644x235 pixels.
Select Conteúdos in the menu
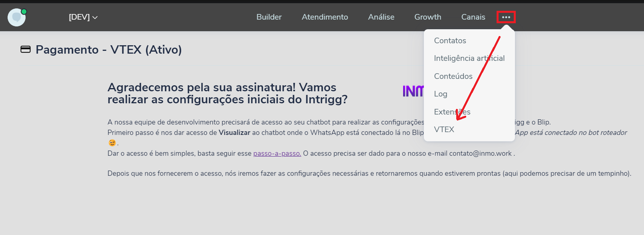tap(453, 76)
